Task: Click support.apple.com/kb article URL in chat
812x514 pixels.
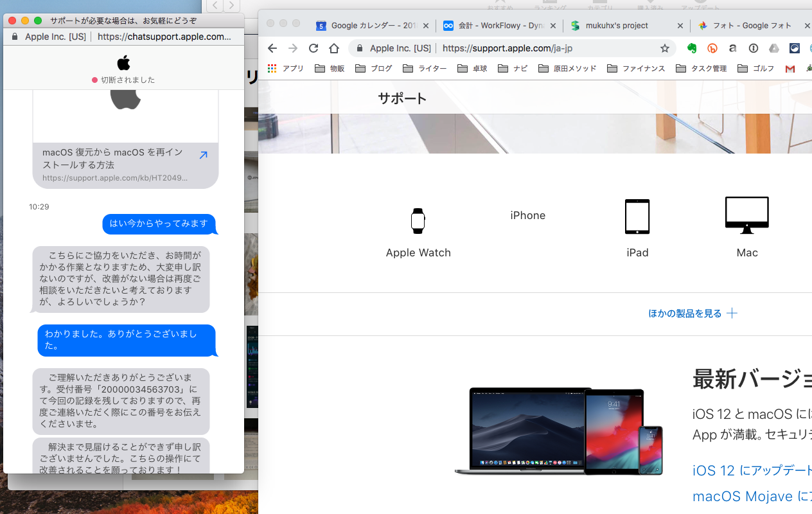Action: click(x=115, y=178)
